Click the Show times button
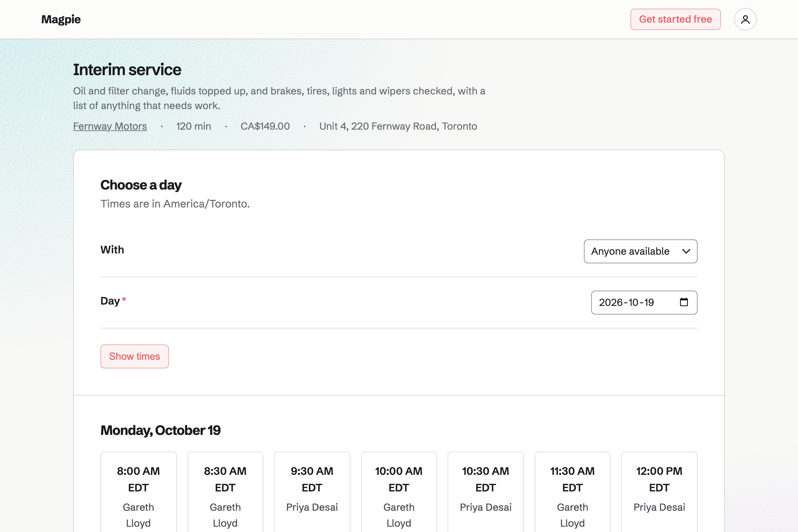This screenshot has height=532, width=798. (x=134, y=356)
